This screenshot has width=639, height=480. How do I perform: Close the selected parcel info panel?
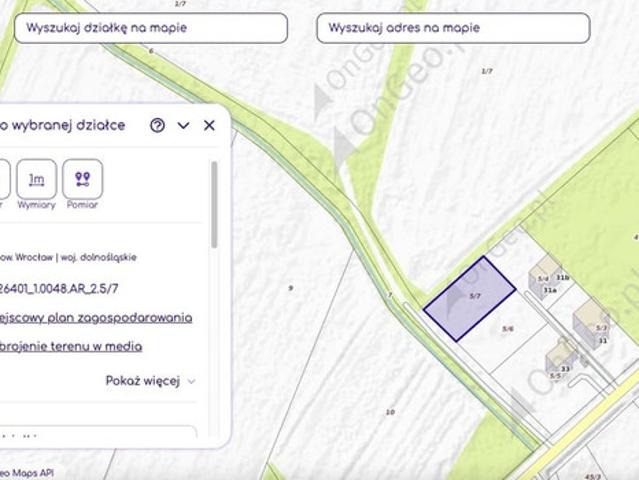(x=209, y=125)
